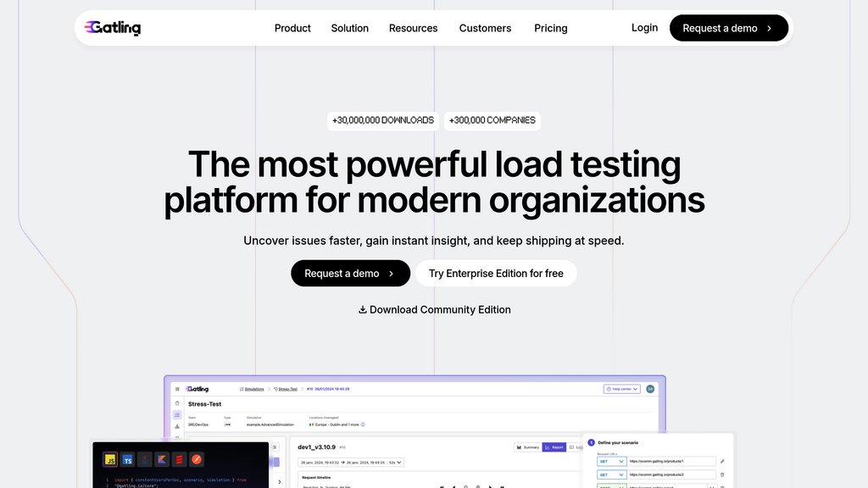This screenshot has width=868, height=488.
Task: Click the pencil edit icon beside first request URL
Action: (722, 461)
